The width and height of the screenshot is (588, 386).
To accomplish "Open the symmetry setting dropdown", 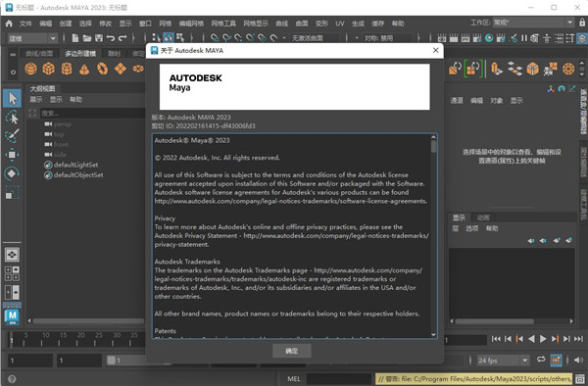I will point(387,38).
